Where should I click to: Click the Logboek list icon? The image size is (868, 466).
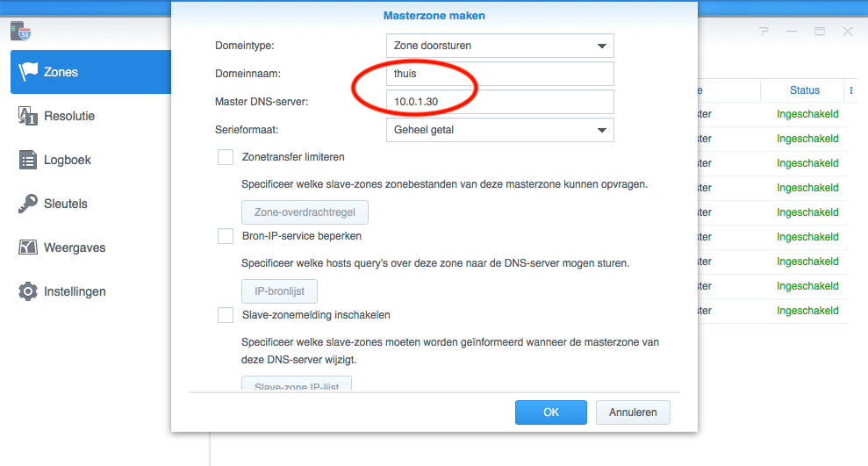tap(28, 160)
